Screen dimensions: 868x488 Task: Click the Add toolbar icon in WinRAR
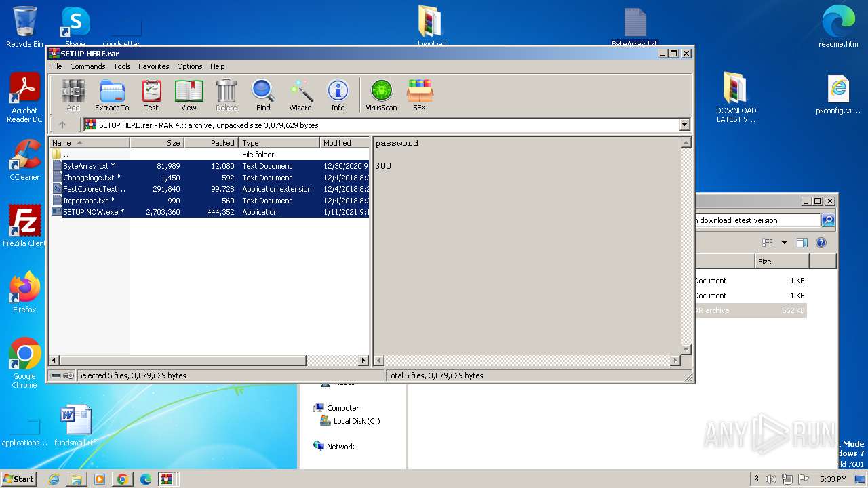point(73,95)
